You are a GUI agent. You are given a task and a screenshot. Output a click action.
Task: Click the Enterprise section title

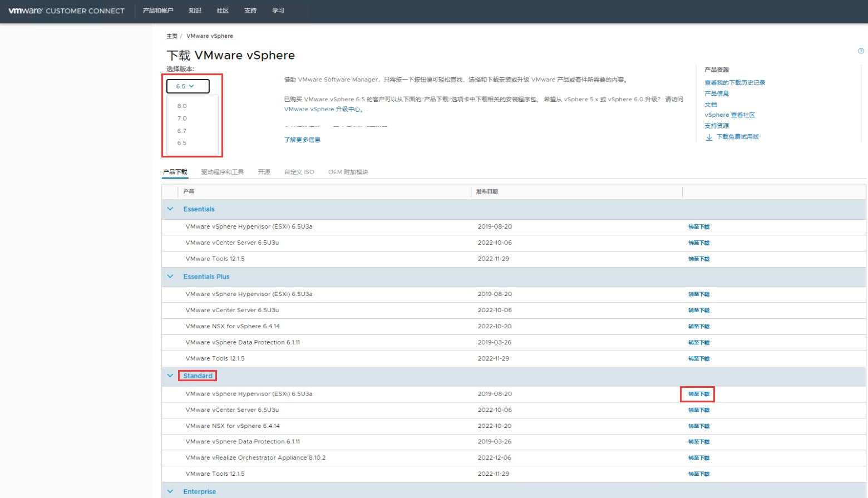(200, 492)
